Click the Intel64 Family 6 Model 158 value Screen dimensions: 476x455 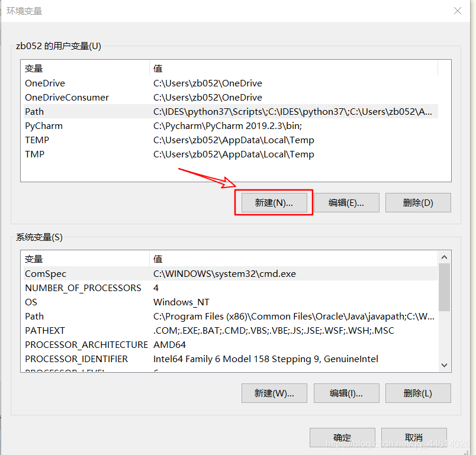266,359
